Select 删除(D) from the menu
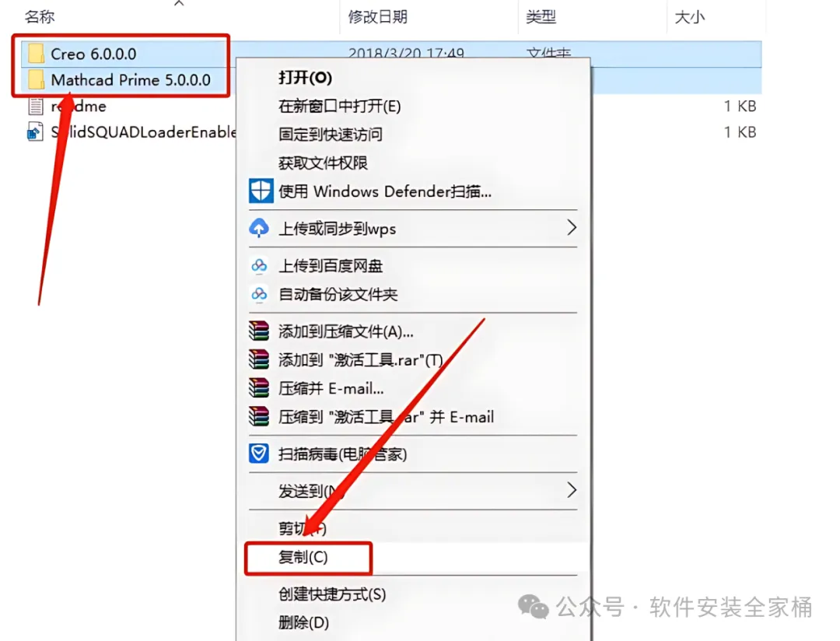The width and height of the screenshot is (840, 641). pos(304,623)
